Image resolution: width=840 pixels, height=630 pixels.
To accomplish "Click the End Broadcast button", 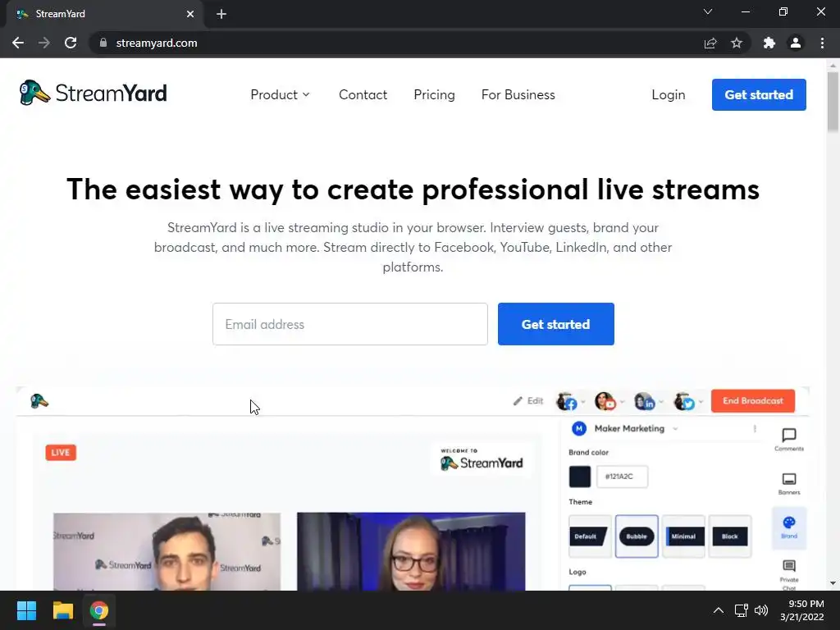I will click(x=753, y=400).
